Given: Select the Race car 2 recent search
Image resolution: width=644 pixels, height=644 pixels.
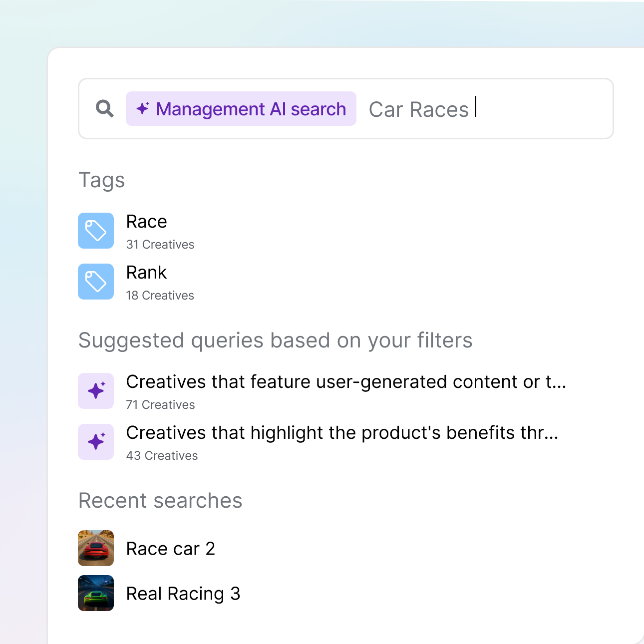Looking at the screenshot, I should [x=170, y=549].
